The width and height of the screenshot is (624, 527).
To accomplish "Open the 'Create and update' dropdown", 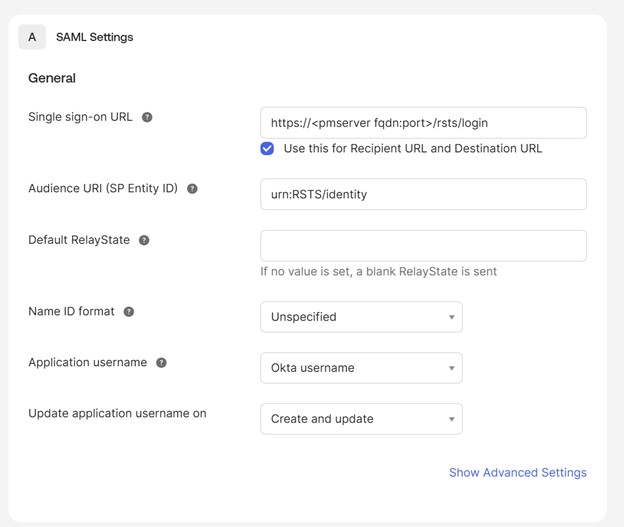I will 361,419.
